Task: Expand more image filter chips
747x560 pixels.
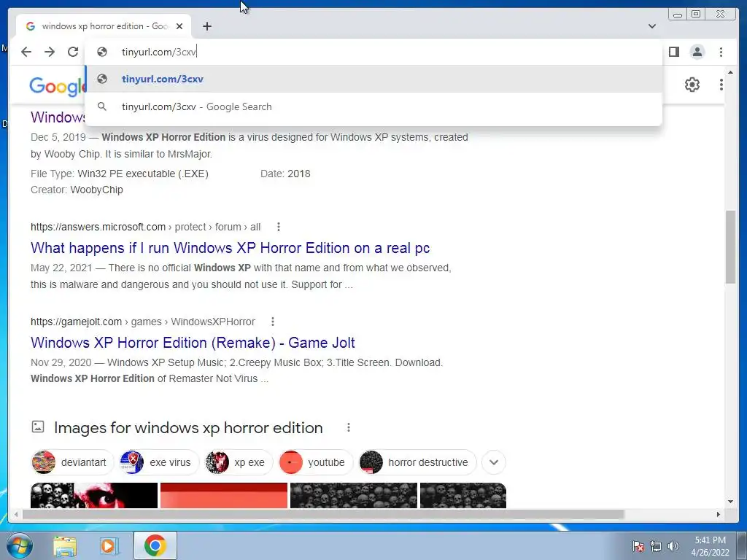Action: 494,462
